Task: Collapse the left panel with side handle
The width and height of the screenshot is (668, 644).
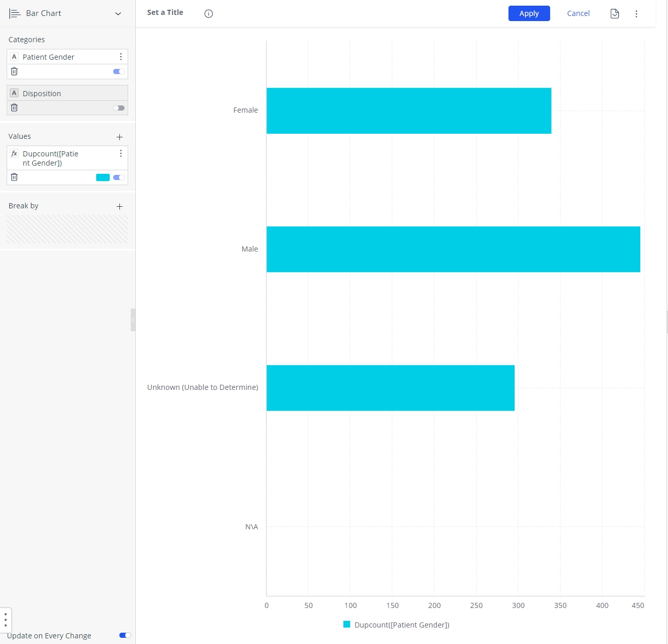Action: click(x=133, y=320)
